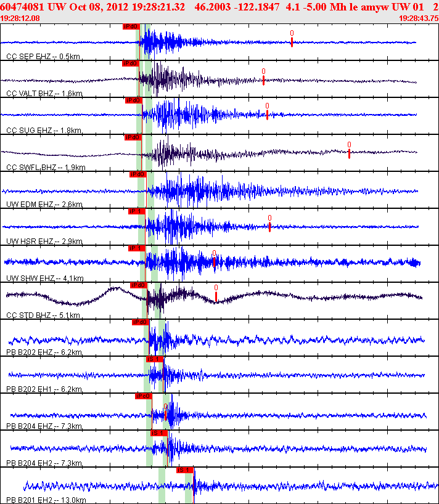This screenshot has width=439, height=504.
Task: Select the PB B202 EHZ -- 6.2km station label
Action: click(x=44, y=352)
